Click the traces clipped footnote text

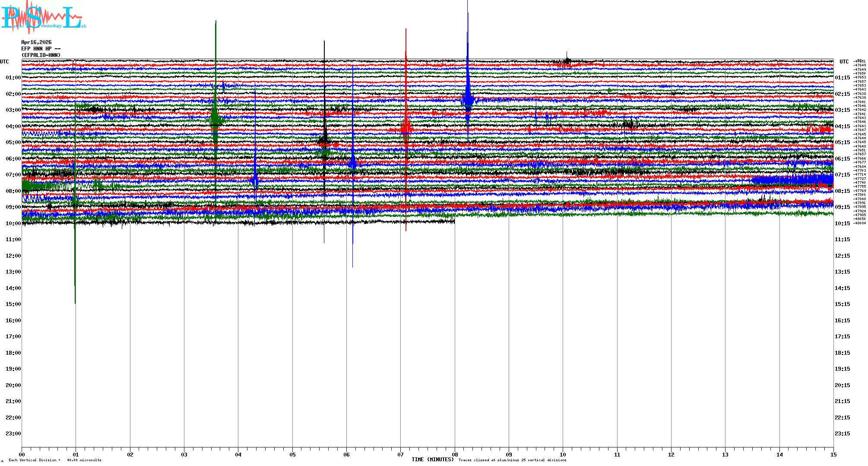(512, 460)
